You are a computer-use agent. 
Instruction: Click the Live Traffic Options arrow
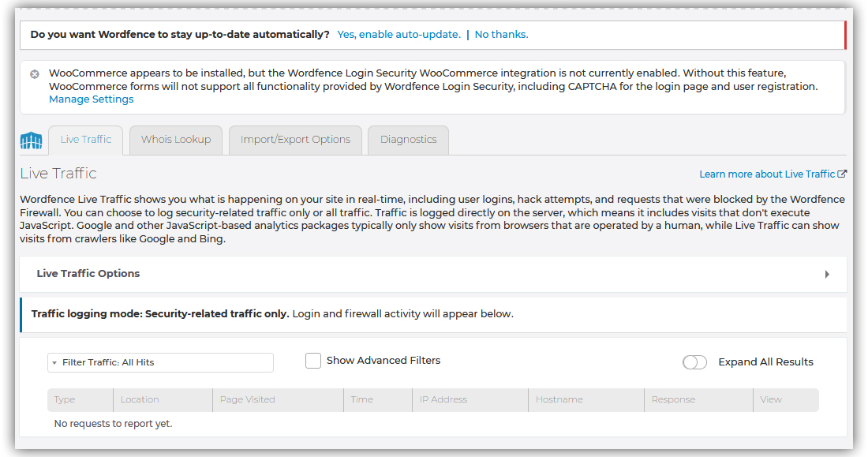click(x=827, y=274)
